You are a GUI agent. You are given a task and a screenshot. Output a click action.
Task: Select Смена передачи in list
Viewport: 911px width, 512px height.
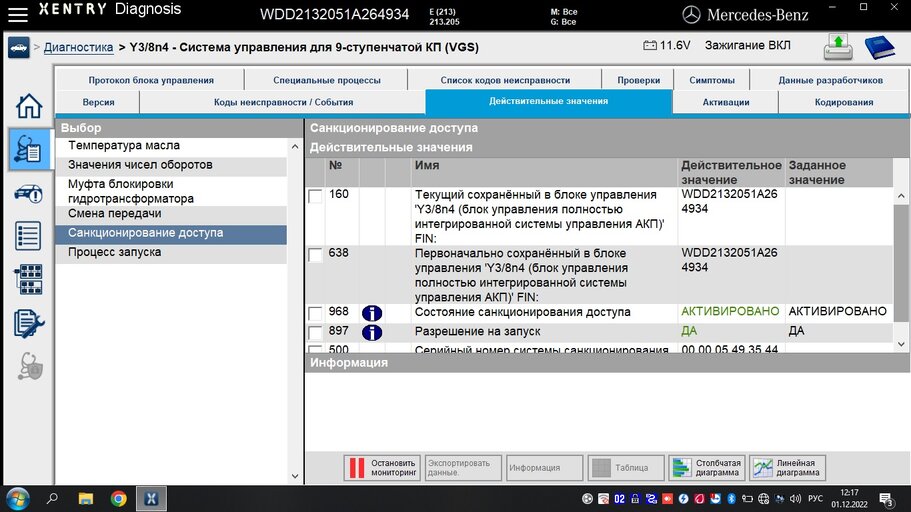click(171, 214)
